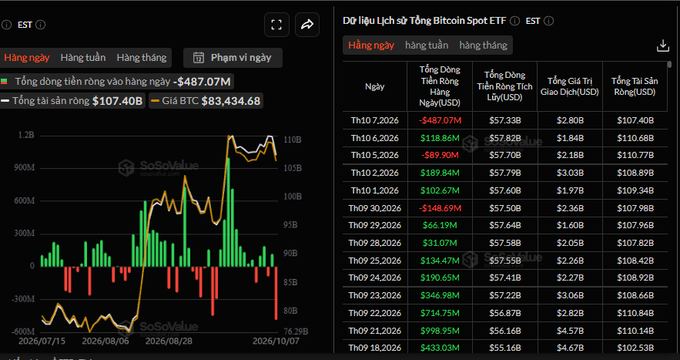Click the $102.53B net assets cell
This screenshot has width=680, height=360.
point(635,348)
